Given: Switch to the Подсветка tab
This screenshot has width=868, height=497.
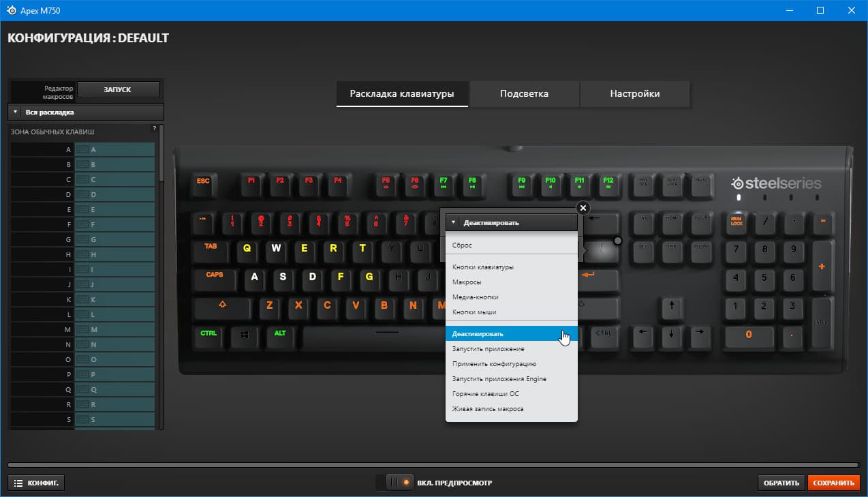Looking at the screenshot, I should (524, 94).
